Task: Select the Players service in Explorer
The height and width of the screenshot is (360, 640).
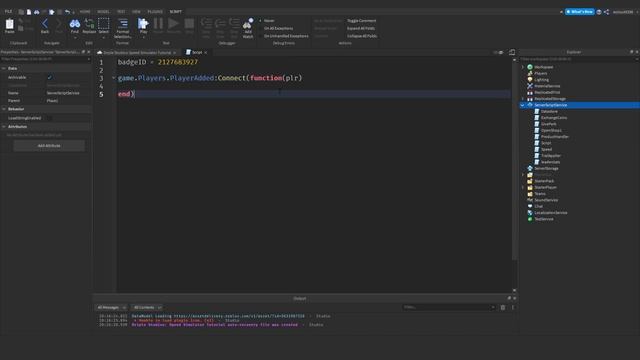Action: [x=541, y=73]
